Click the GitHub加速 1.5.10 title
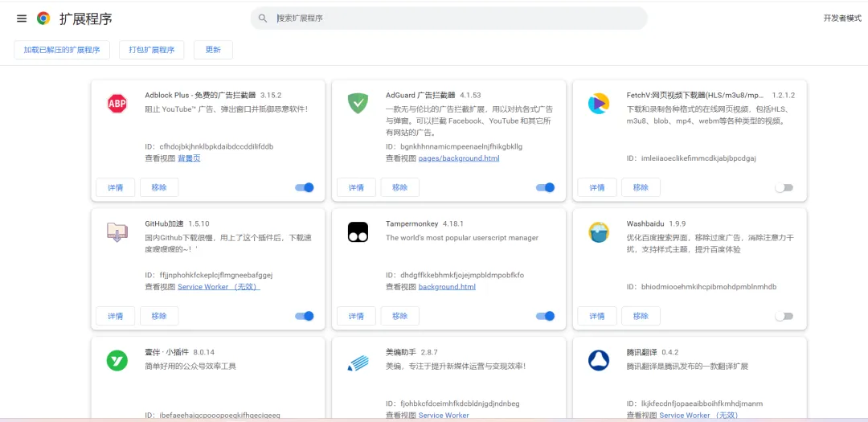Image resolution: width=868 pixels, height=422 pixels. pyautogui.click(x=177, y=223)
